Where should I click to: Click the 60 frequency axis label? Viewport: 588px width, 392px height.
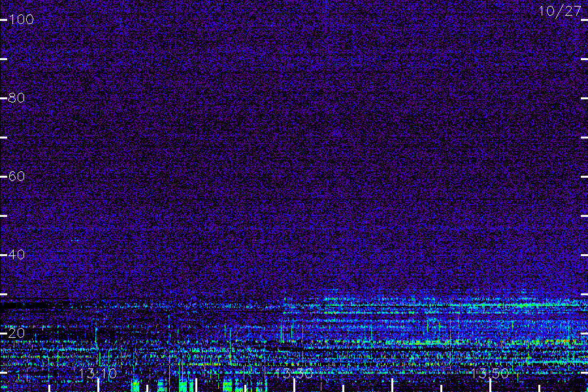(16, 176)
